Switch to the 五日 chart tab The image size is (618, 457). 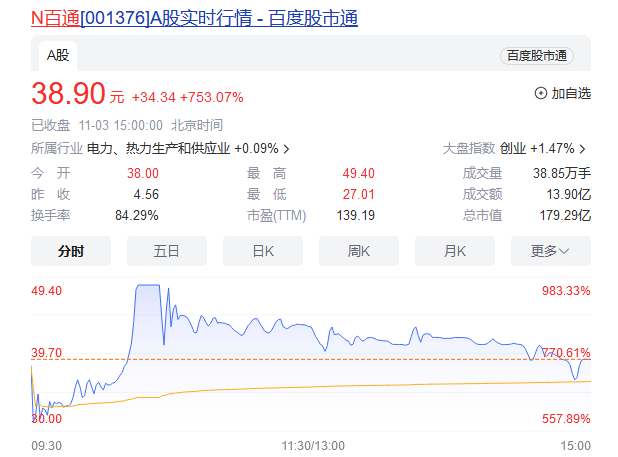(167, 251)
